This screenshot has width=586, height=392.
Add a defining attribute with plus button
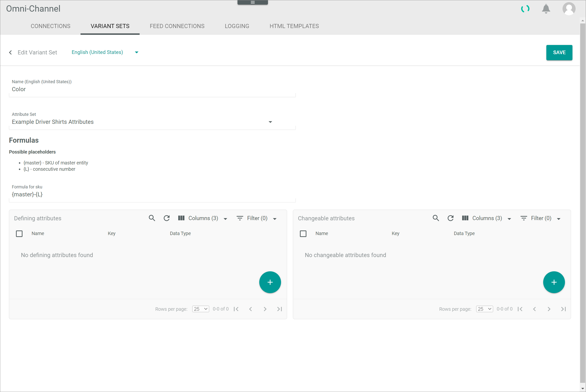270,282
